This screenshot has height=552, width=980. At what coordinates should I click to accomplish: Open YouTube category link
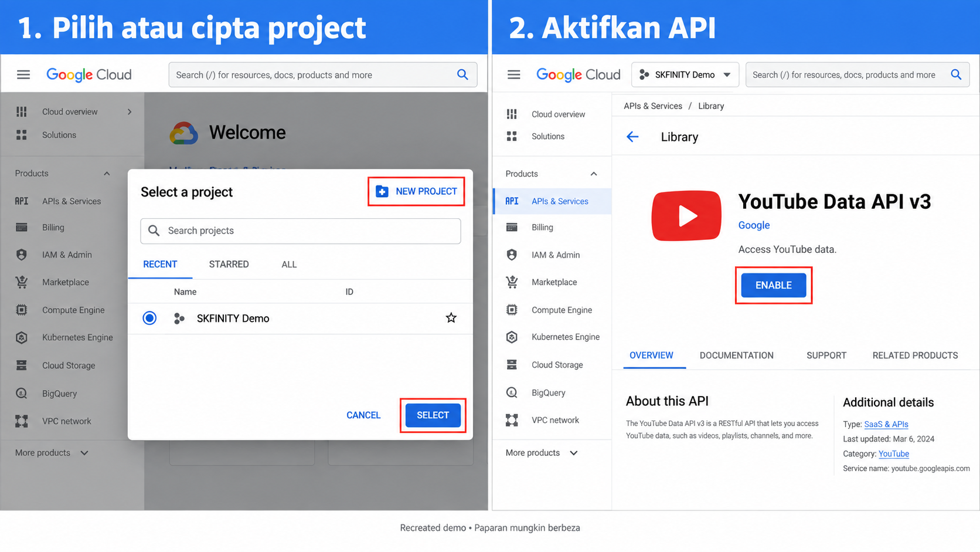894,454
